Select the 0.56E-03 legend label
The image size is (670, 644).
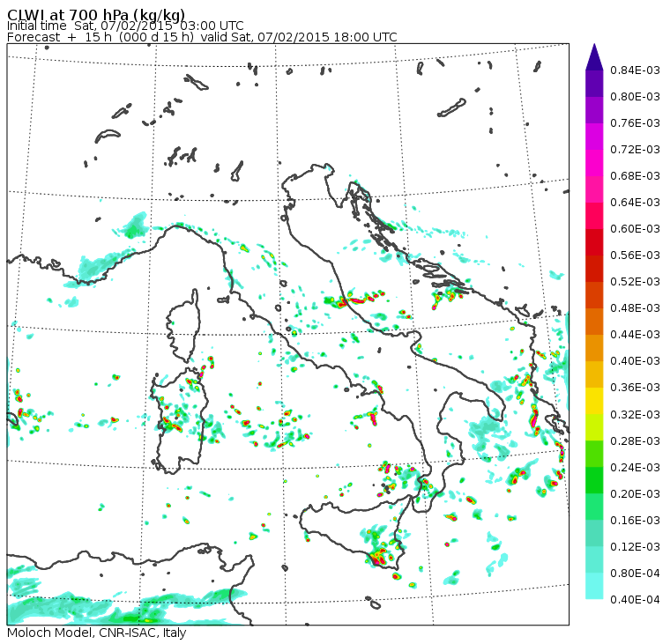[x=635, y=255]
